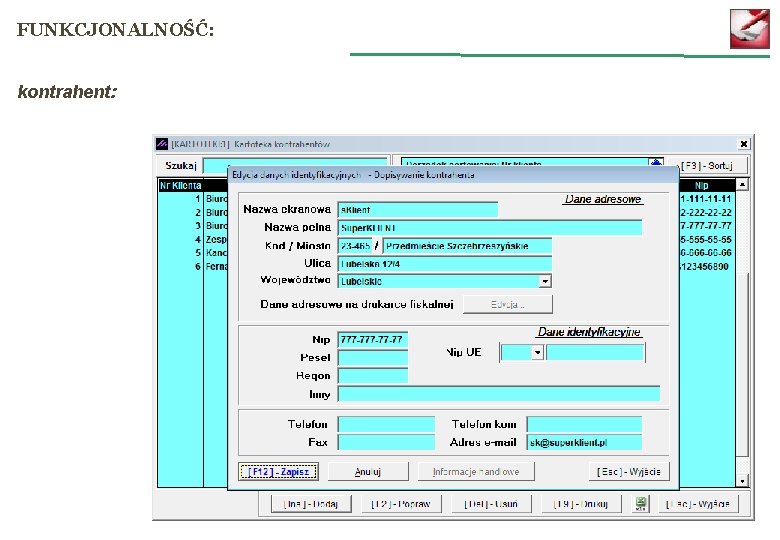780x540 pixels.
Task: Open the sort order dropdown arrow
Action: [656, 163]
